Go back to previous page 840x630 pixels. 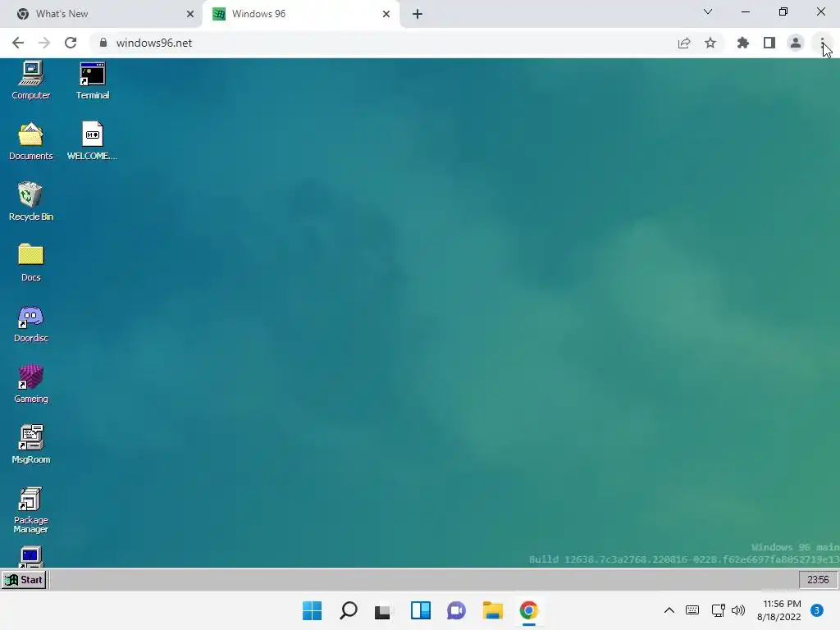point(18,43)
